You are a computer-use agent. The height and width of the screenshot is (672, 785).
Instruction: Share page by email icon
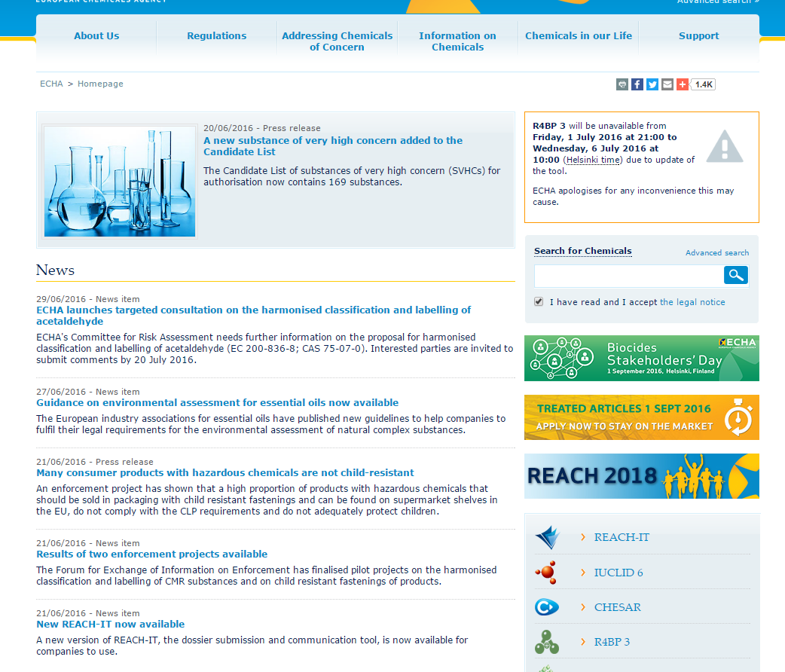(667, 84)
